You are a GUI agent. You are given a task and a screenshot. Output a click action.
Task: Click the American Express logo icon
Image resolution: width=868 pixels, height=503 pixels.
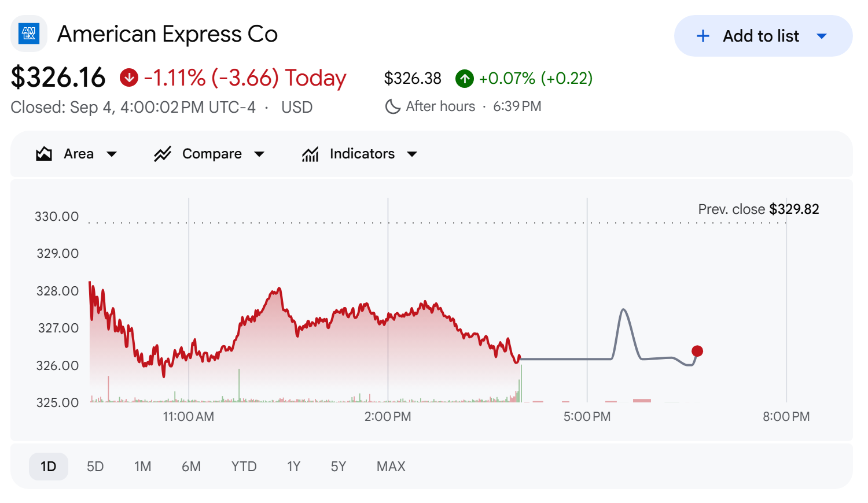29,34
